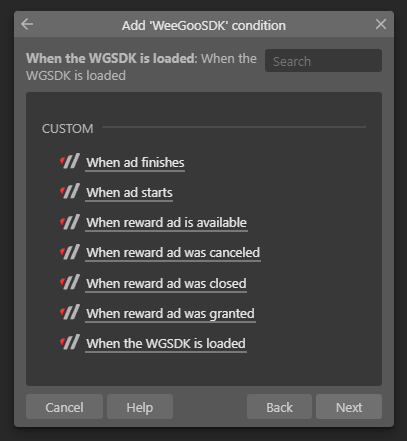Click the back arrow icon in title bar
The width and height of the screenshot is (407, 441).
(27, 24)
